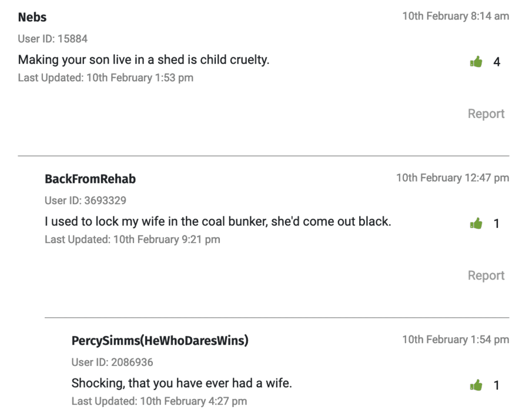The image size is (529, 420).
Task: Click the 10th February 1:54 pm timestamp
Action: 456,340
